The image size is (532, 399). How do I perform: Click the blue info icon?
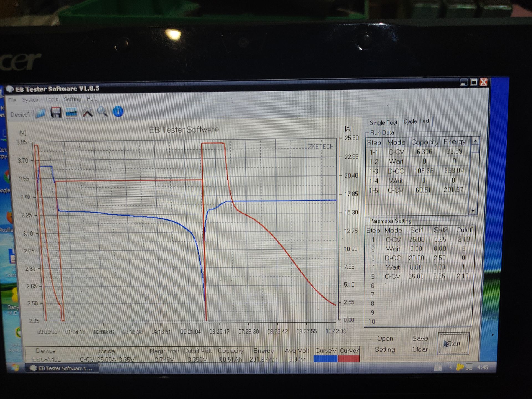click(118, 112)
